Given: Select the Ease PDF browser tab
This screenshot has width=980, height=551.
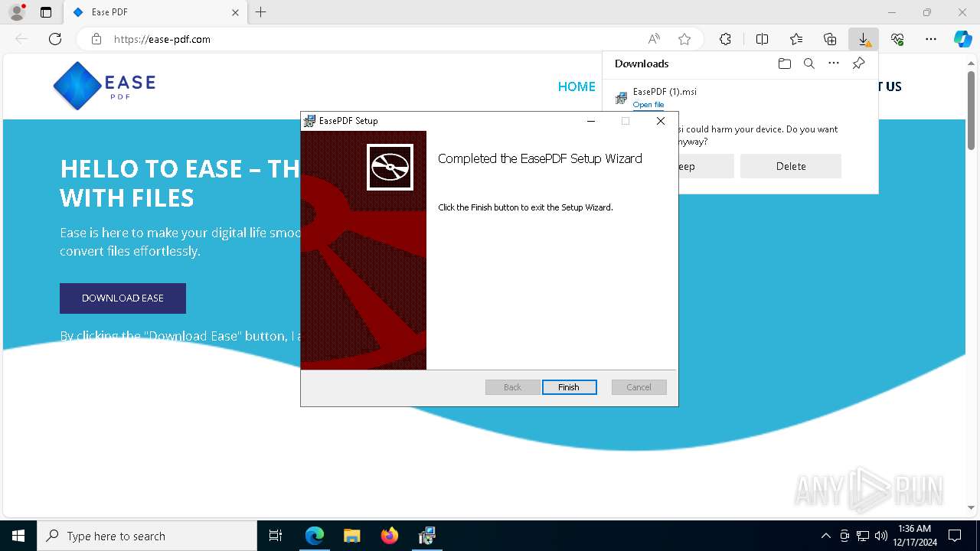Looking at the screenshot, I should pos(155,12).
